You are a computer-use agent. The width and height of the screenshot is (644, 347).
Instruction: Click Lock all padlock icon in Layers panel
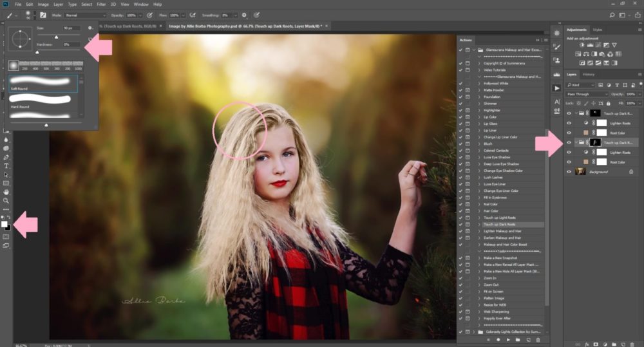[x=609, y=104]
